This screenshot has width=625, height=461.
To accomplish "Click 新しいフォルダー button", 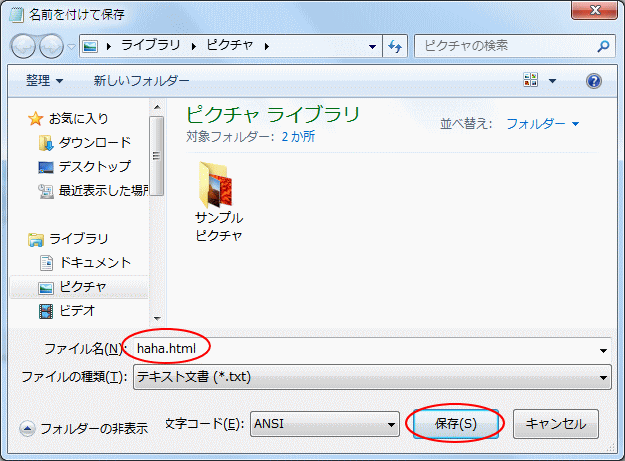I will pos(141,81).
